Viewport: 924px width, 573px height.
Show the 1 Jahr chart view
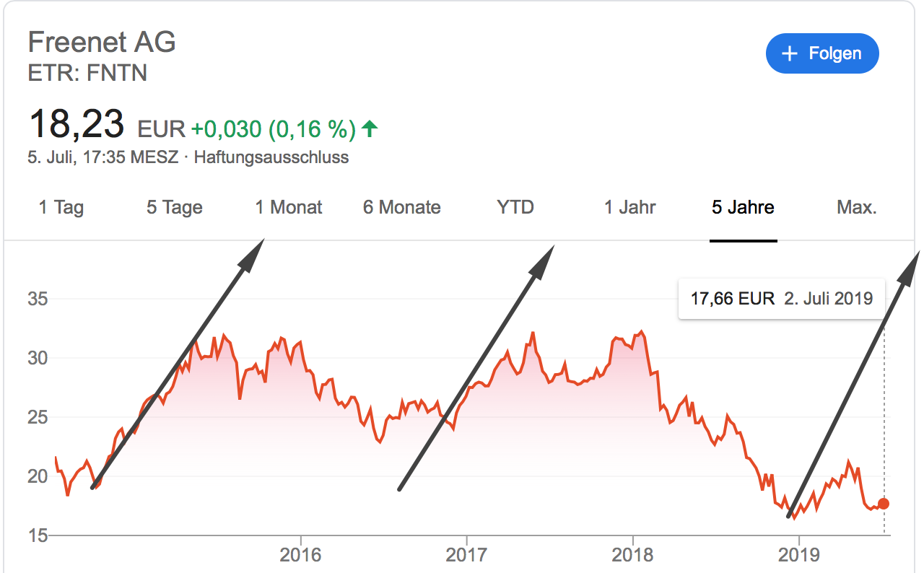tap(630, 208)
